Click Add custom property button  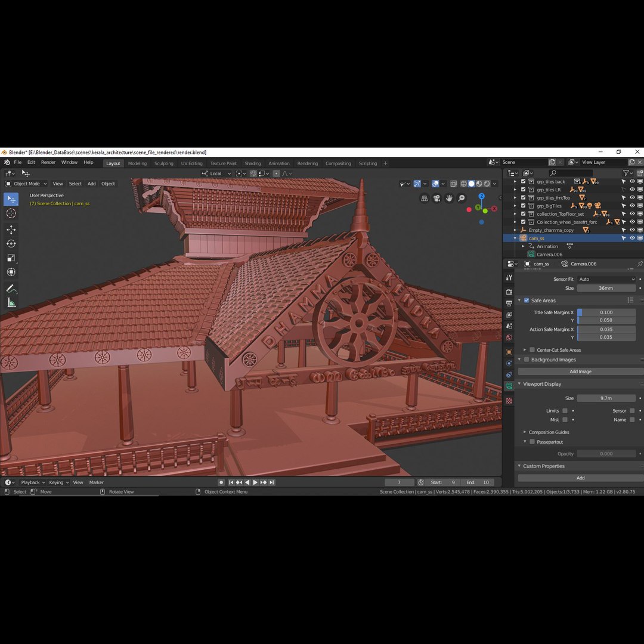pos(580,478)
